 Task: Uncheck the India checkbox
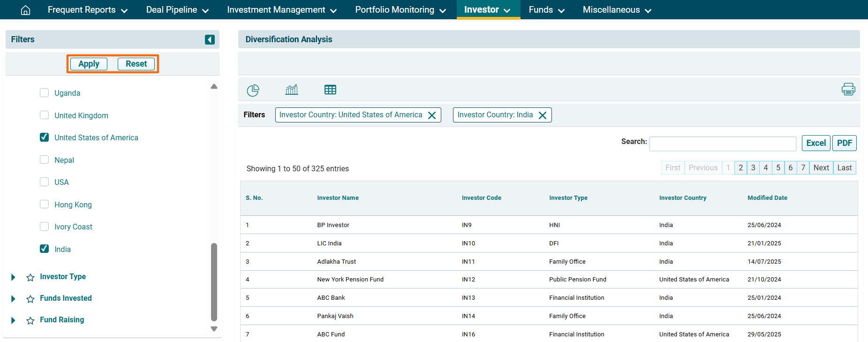[x=45, y=249]
